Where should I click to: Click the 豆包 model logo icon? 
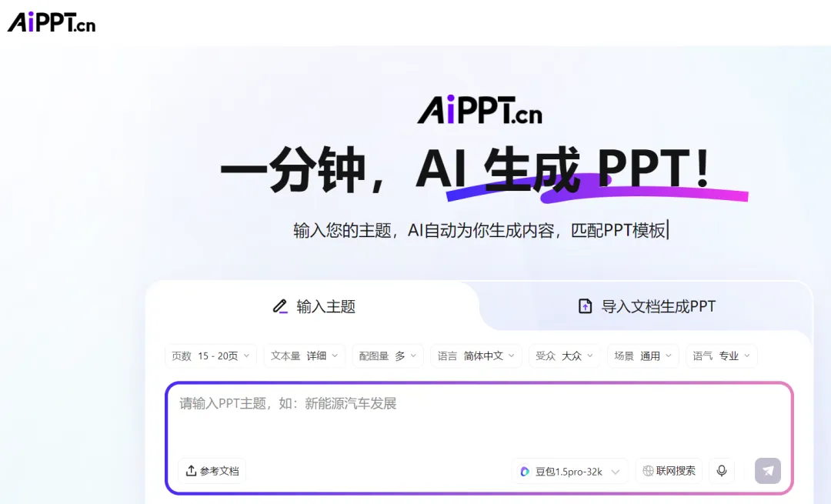[x=525, y=471]
